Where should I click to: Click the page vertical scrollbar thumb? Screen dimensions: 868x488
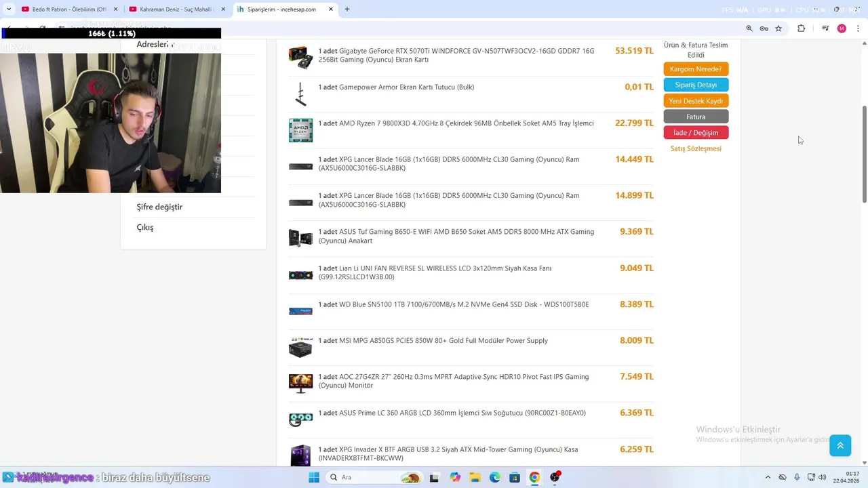pyautogui.click(x=864, y=154)
